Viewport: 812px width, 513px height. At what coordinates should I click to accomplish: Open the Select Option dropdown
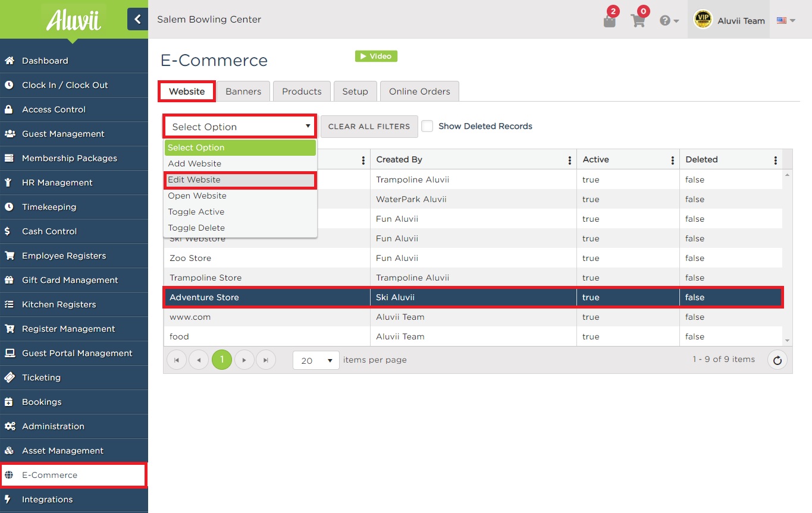click(240, 127)
